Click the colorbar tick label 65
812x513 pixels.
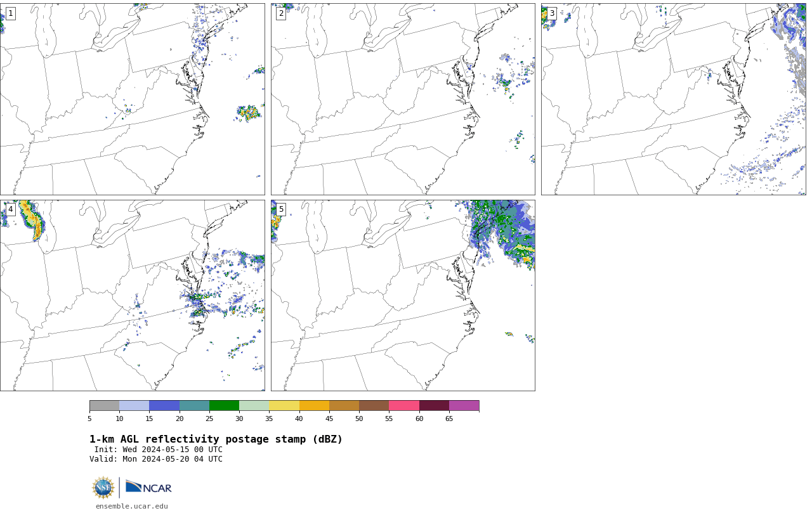(449, 419)
